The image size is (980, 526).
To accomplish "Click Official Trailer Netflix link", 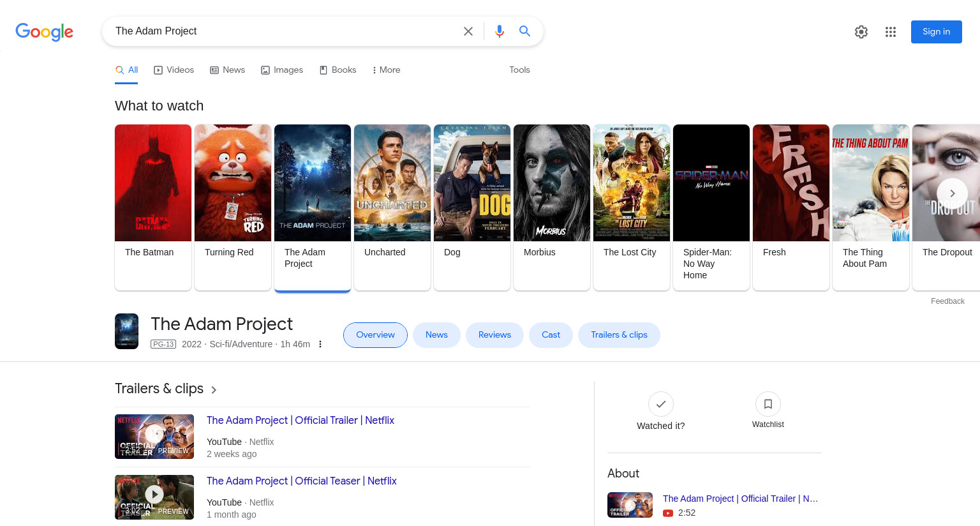I will 301,421.
